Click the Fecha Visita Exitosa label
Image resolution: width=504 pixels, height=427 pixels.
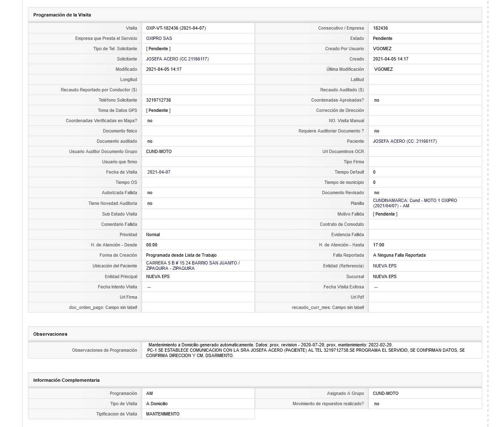[x=344, y=287]
